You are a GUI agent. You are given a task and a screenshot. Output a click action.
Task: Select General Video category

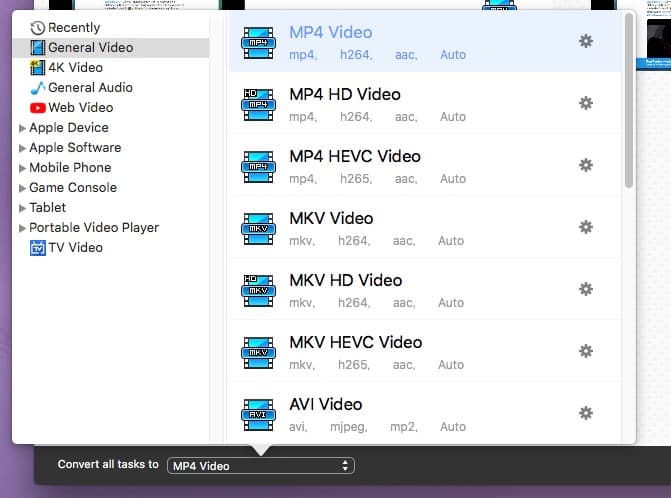click(90, 47)
